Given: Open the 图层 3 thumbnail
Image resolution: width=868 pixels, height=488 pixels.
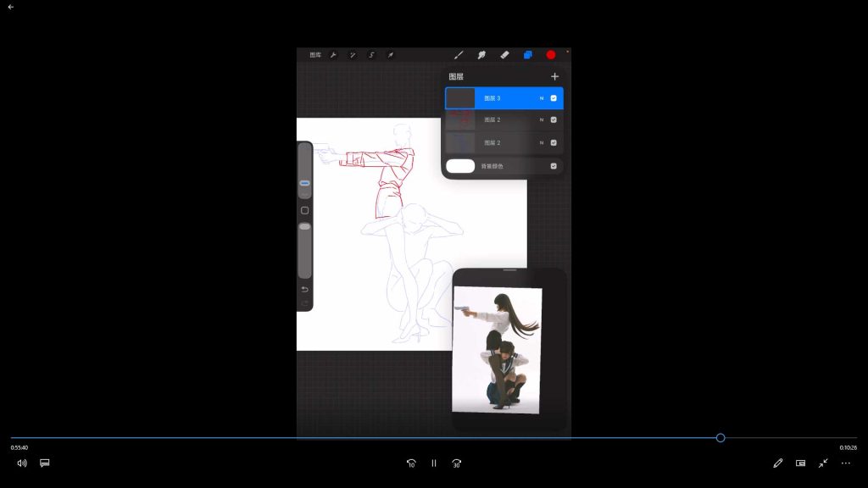Looking at the screenshot, I should (x=460, y=98).
